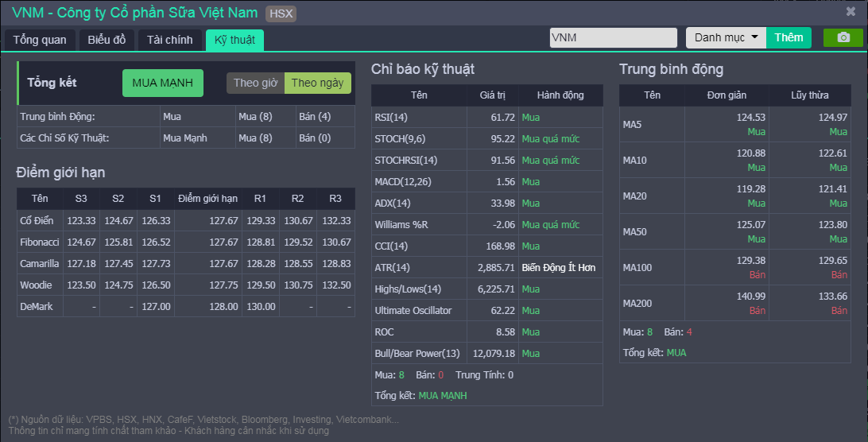868x442 pixels.
Task: Select the Kỹ thuật tab
Action: (x=234, y=40)
